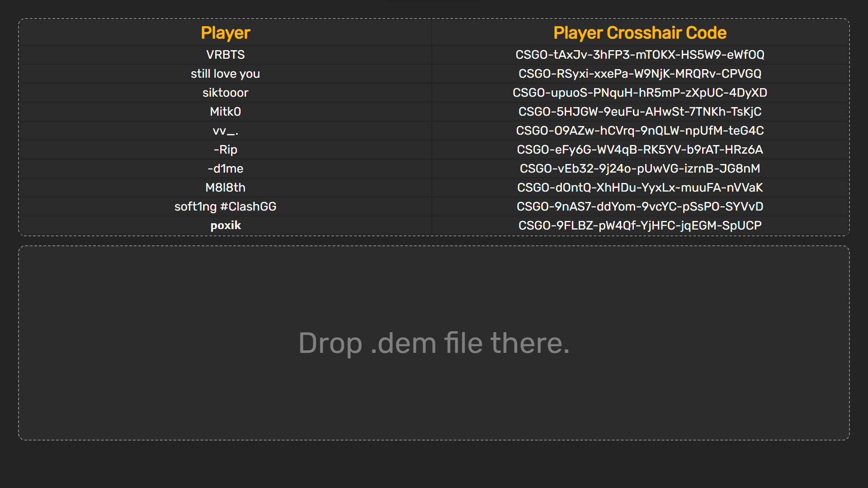Viewport: 868px width, 488px height.
Task: Select the bold player name poxik
Action: [225, 225]
